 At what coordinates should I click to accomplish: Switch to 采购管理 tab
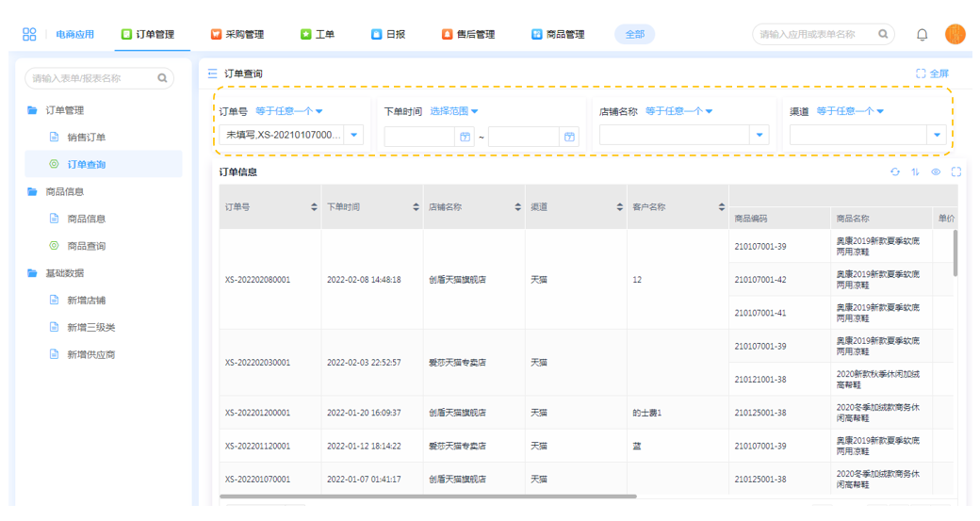(237, 35)
